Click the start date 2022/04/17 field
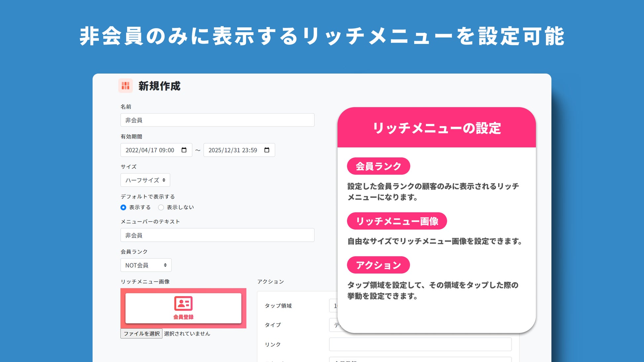This screenshot has width=644, height=362. (x=150, y=150)
